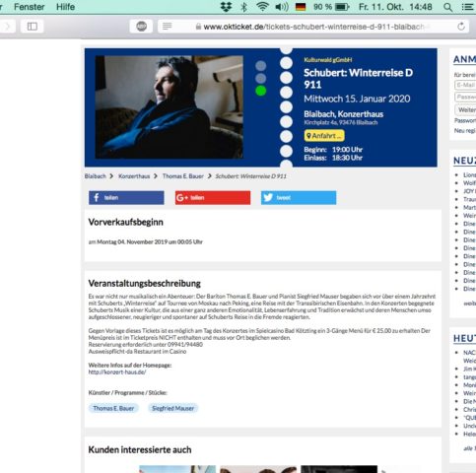The height and width of the screenshot is (473, 476).
Task: Open the Fenster menu
Action: click(x=29, y=7)
